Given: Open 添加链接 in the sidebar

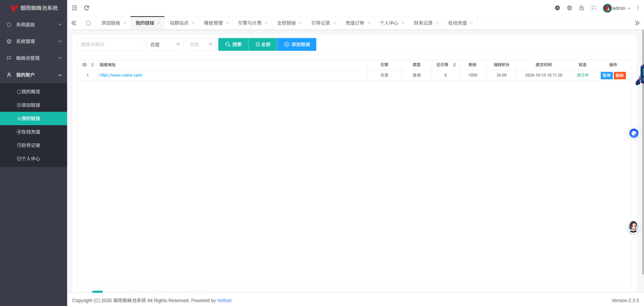Looking at the screenshot, I should (x=33, y=105).
